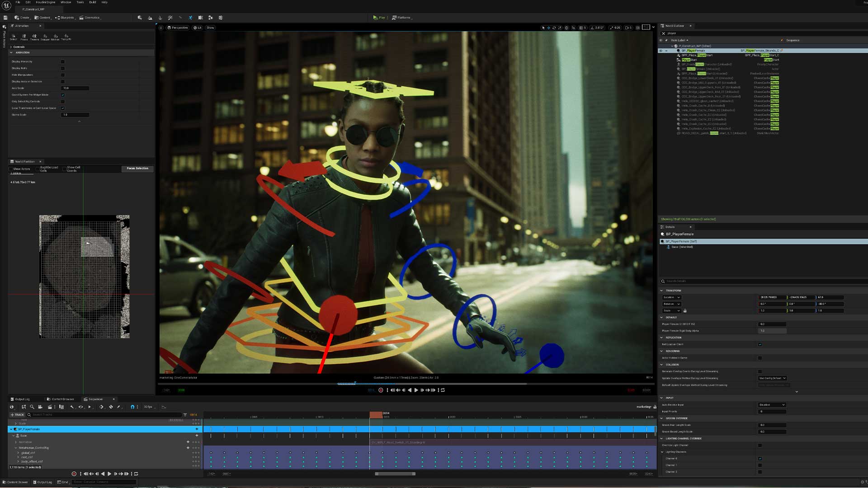Click the Lit view mode button
868x488 pixels.
[198, 28]
